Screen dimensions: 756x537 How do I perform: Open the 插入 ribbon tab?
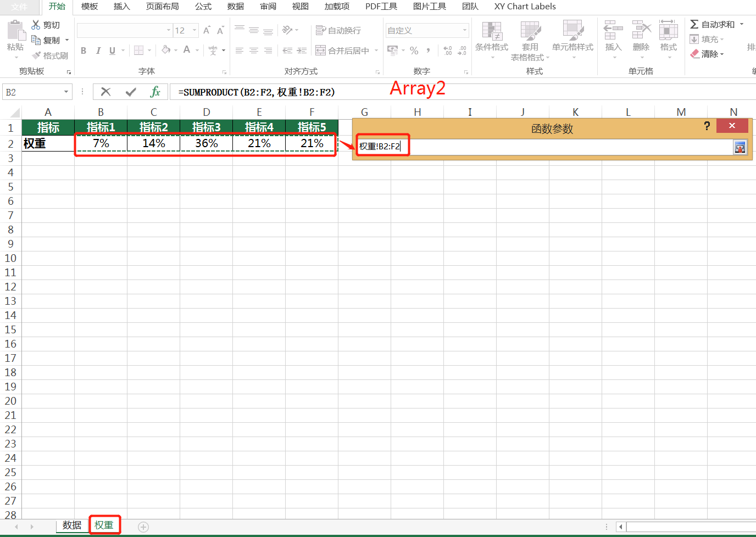click(x=122, y=7)
